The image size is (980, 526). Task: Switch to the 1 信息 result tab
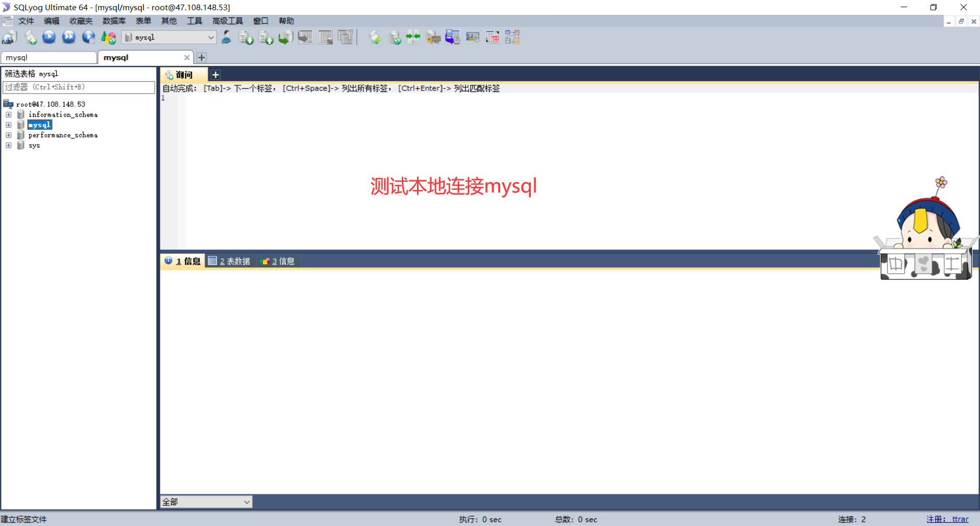point(183,261)
